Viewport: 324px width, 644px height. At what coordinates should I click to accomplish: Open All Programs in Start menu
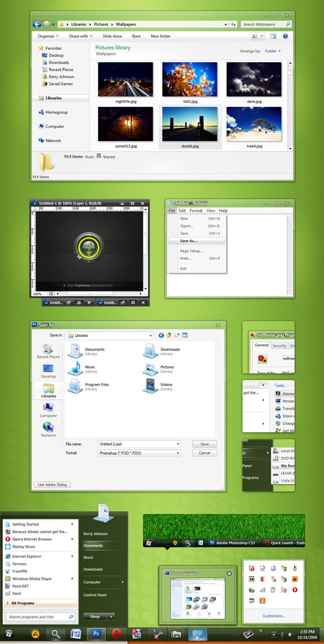tap(40, 603)
